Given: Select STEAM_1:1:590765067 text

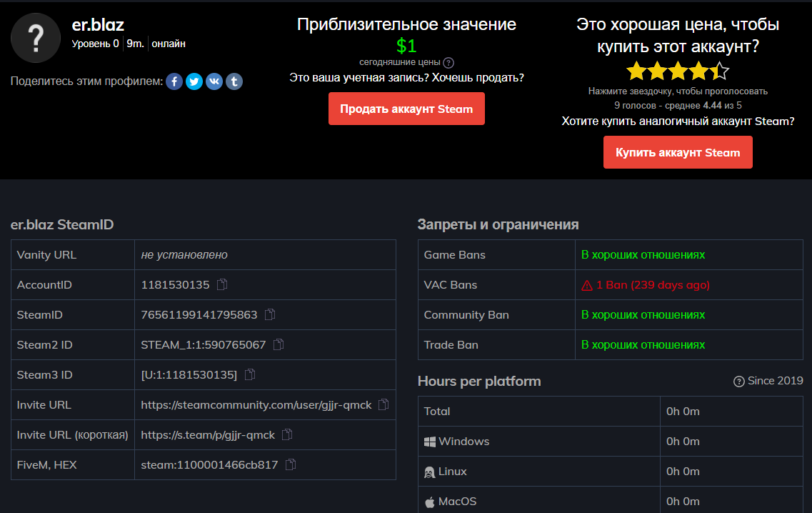Looking at the screenshot, I should point(204,344).
